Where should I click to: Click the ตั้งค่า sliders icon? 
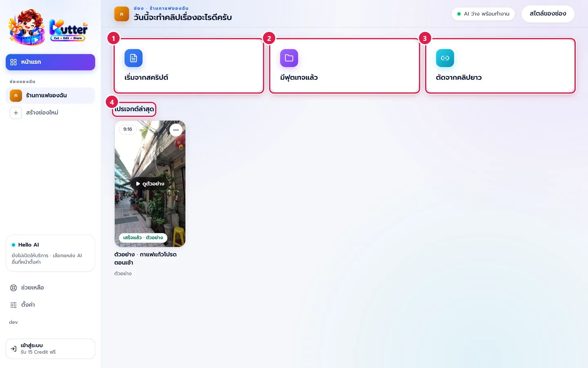(x=13, y=305)
